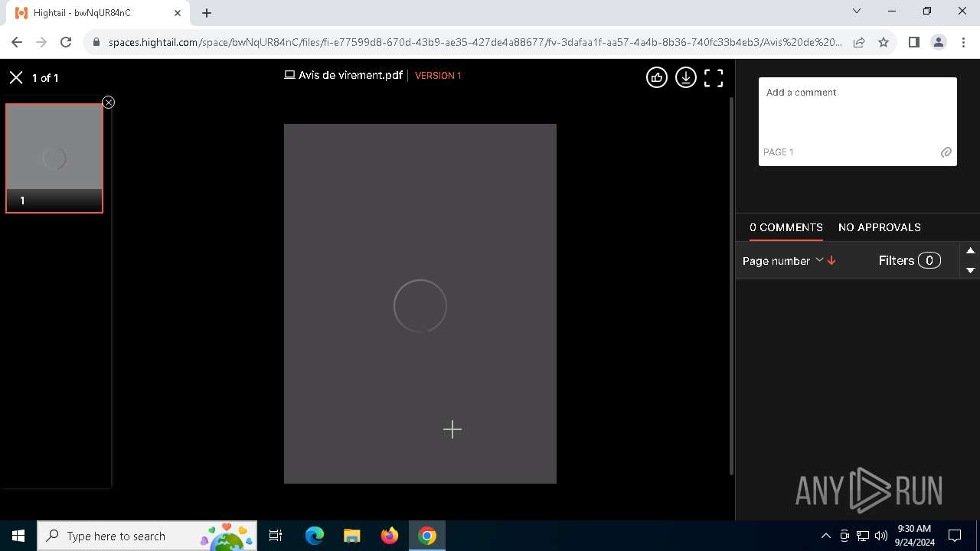Image resolution: width=980 pixels, height=551 pixels.
Task: Click the Chrome taskbar icon
Action: [427, 536]
